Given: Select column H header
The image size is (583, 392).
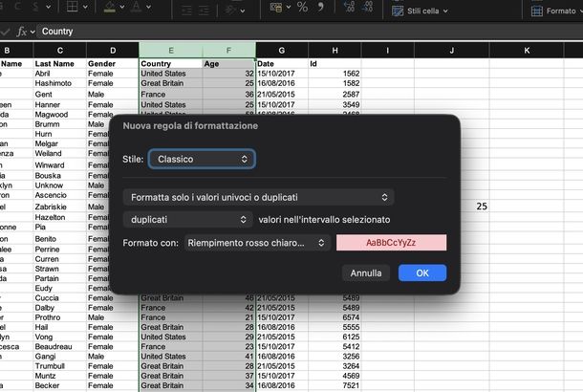Looking at the screenshot, I should pos(335,51).
